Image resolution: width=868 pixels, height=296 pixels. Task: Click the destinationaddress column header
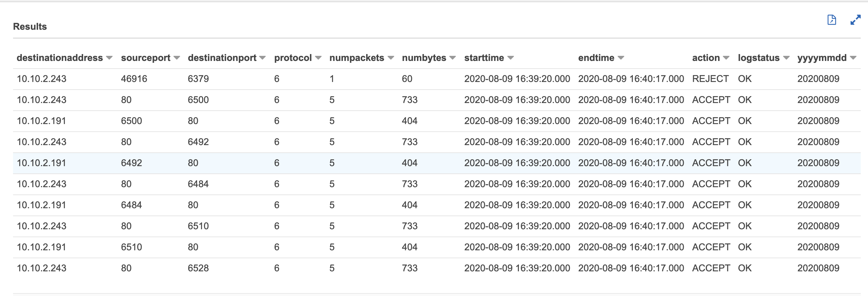click(60, 58)
